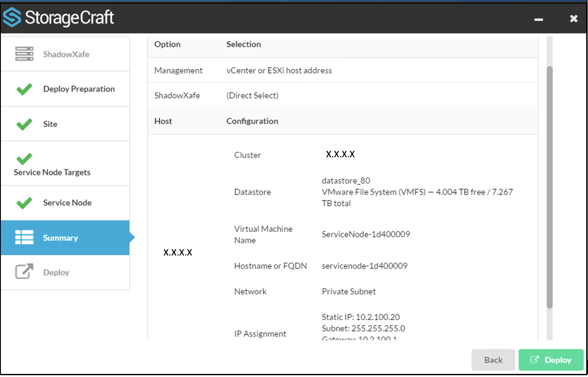Click the Selection column header
This screenshot has width=588, height=377.
(244, 44)
